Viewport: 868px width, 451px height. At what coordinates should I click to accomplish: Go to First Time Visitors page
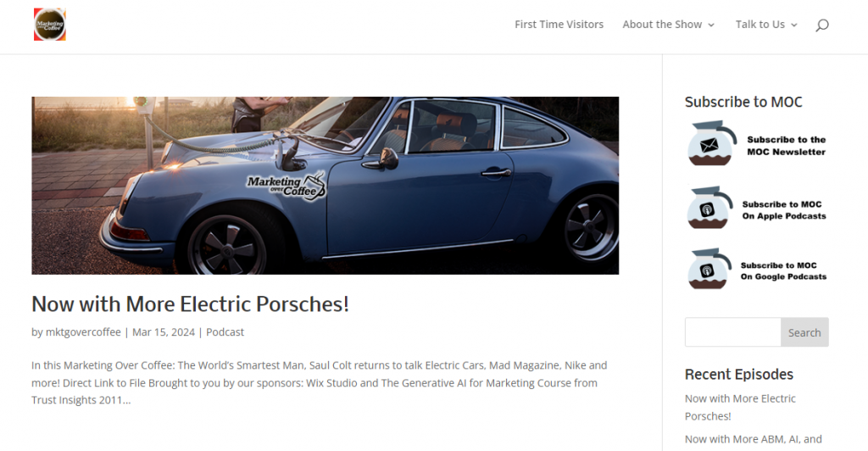tap(559, 25)
